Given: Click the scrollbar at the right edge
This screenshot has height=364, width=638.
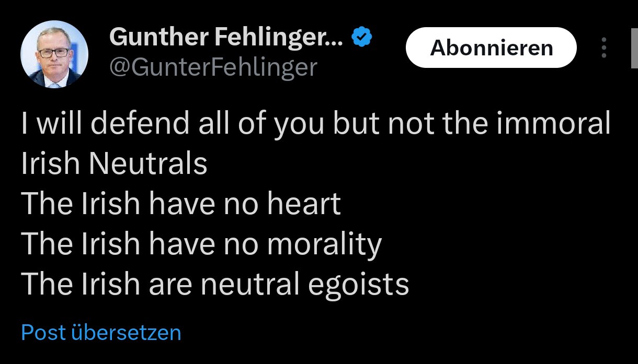Looking at the screenshot, I should (x=634, y=47).
